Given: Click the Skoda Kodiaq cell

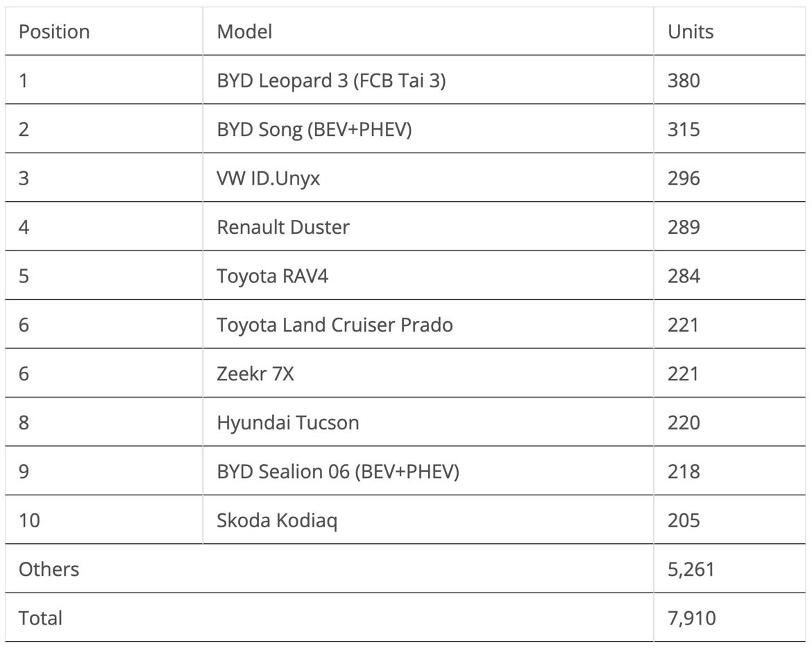Looking at the screenshot, I should pyautogui.click(x=277, y=520).
